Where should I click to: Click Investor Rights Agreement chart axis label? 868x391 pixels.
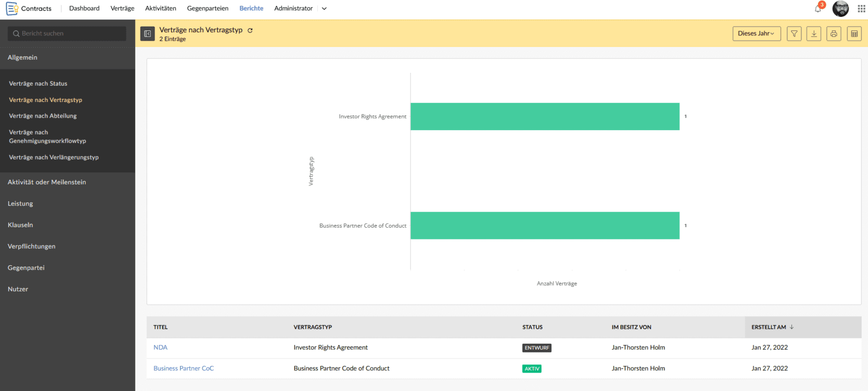(372, 117)
